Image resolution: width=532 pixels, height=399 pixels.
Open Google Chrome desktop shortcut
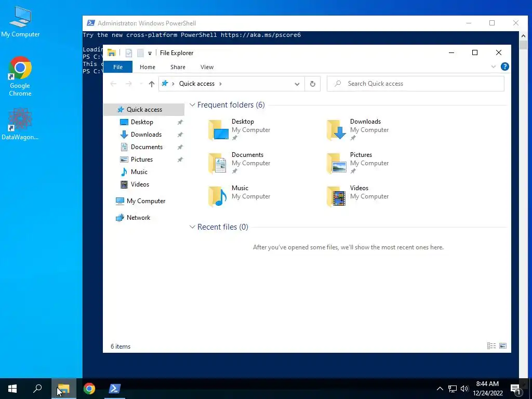(x=20, y=76)
